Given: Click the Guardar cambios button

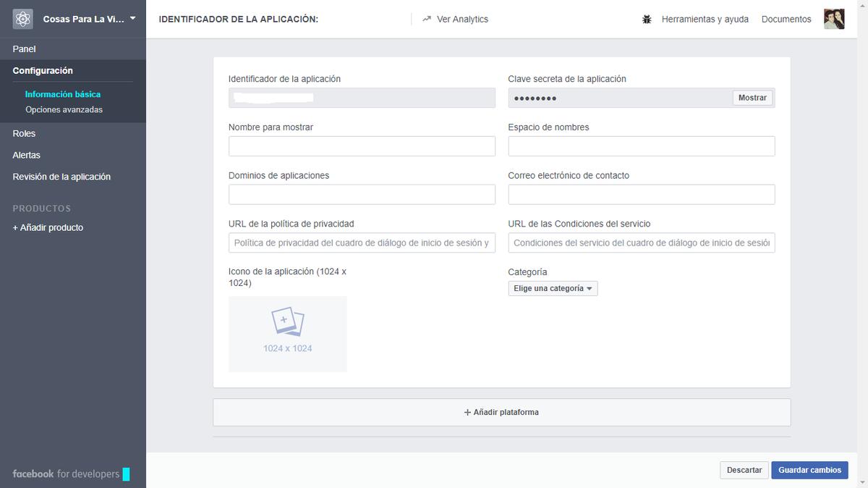Looking at the screenshot, I should 809,470.
